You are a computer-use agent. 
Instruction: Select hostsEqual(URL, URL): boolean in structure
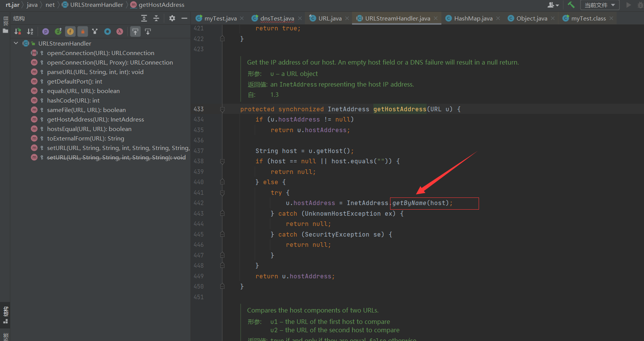pos(89,129)
